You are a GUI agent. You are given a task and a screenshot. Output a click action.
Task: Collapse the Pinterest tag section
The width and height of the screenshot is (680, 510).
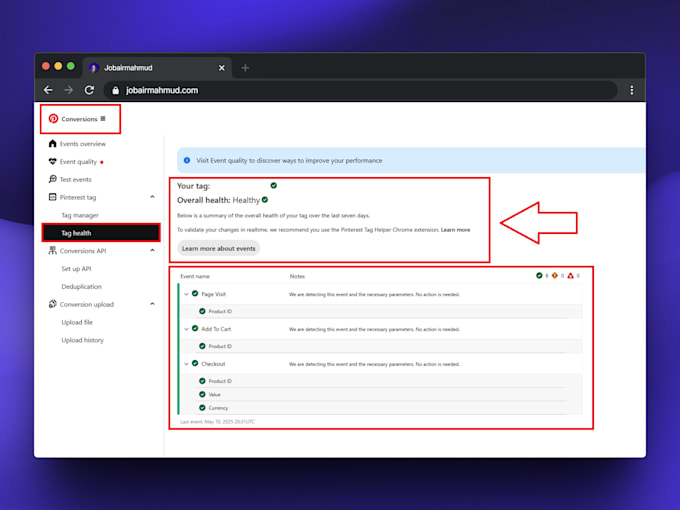click(x=152, y=197)
